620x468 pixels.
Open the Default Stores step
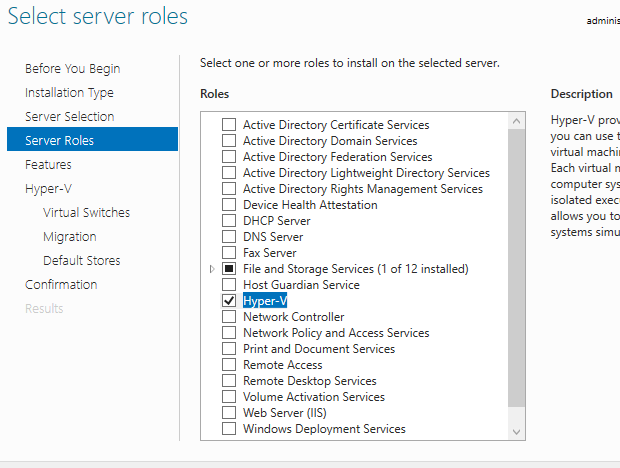tap(82, 260)
